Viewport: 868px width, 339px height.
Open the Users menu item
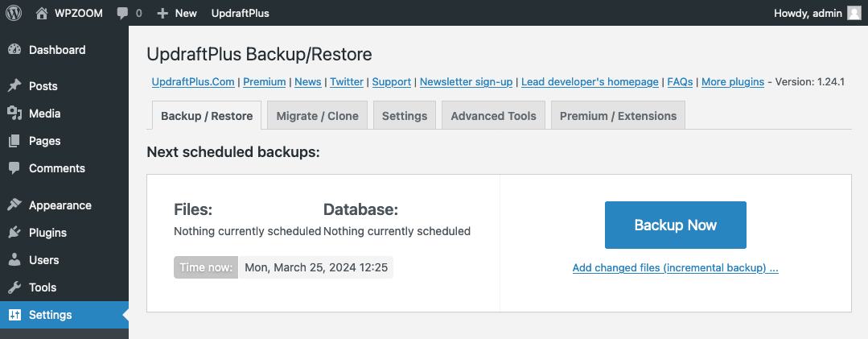click(x=64, y=260)
